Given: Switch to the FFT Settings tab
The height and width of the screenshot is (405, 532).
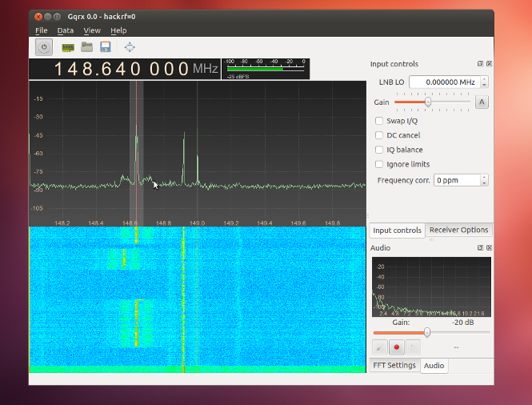Looking at the screenshot, I should coord(394,365).
